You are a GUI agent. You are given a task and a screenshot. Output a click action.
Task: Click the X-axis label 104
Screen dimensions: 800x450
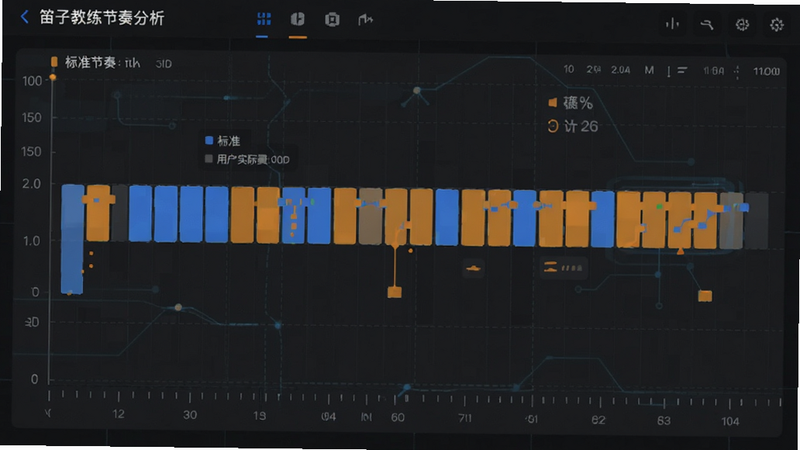coord(730,421)
